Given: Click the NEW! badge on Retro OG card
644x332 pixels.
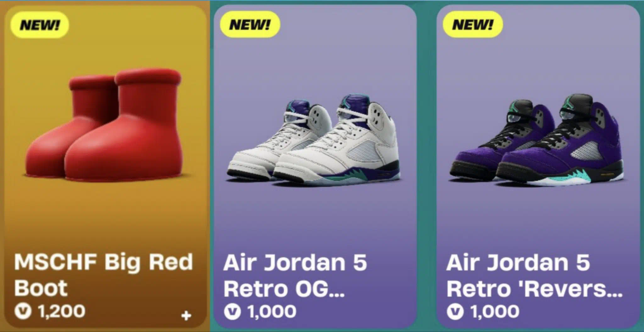Looking at the screenshot, I should (x=250, y=24).
